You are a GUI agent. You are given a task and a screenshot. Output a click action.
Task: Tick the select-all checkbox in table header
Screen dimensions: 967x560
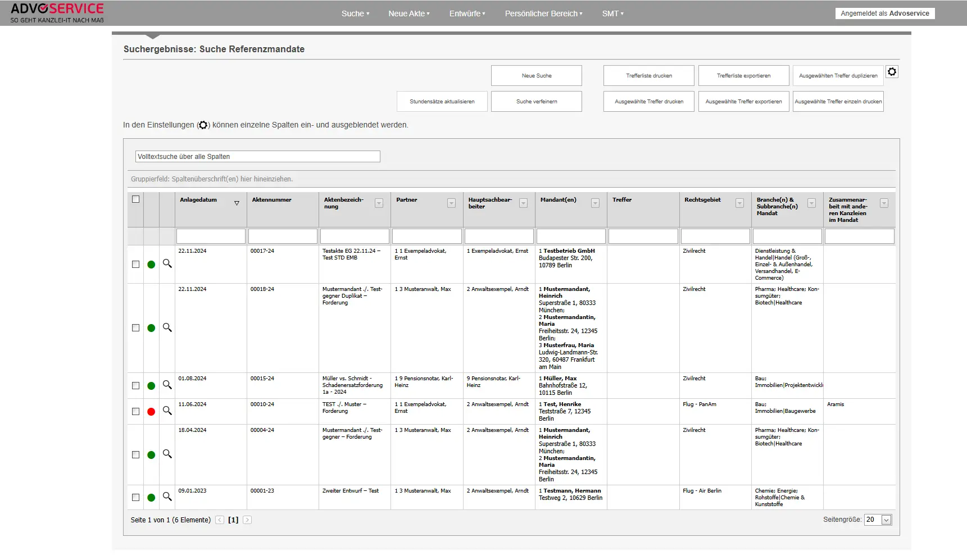(x=135, y=199)
